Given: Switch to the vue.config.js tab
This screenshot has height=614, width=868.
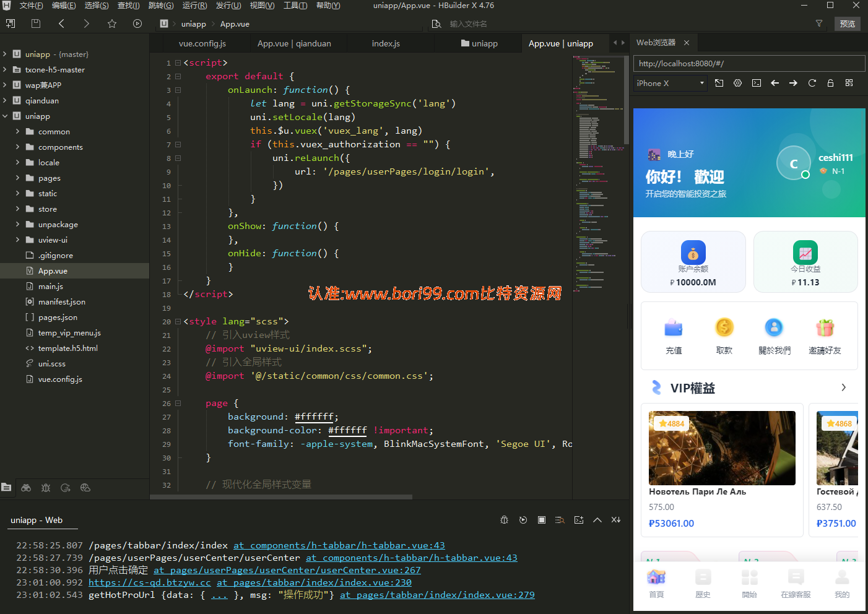Looking at the screenshot, I should pos(202,43).
